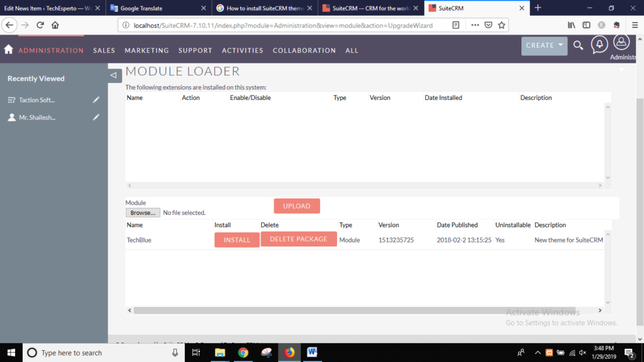This screenshot has width=644, height=362.
Task: Close the Google Translate tab
Action: pyautogui.click(x=203, y=8)
